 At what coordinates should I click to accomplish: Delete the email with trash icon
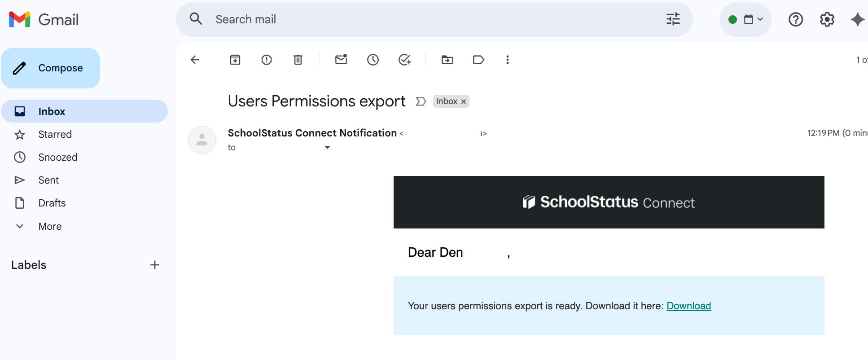click(298, 60)
